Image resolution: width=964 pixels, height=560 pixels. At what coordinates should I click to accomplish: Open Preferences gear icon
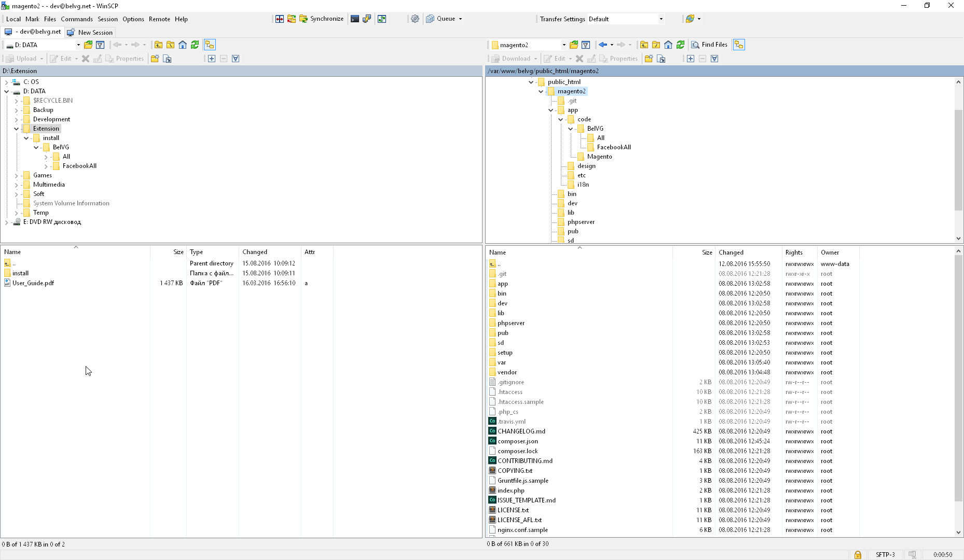pos(415,19)
